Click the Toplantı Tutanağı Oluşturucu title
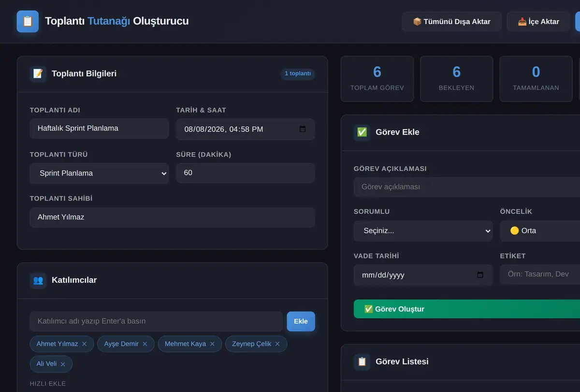This screenshot has width=580, height=392. click(117, 21)
